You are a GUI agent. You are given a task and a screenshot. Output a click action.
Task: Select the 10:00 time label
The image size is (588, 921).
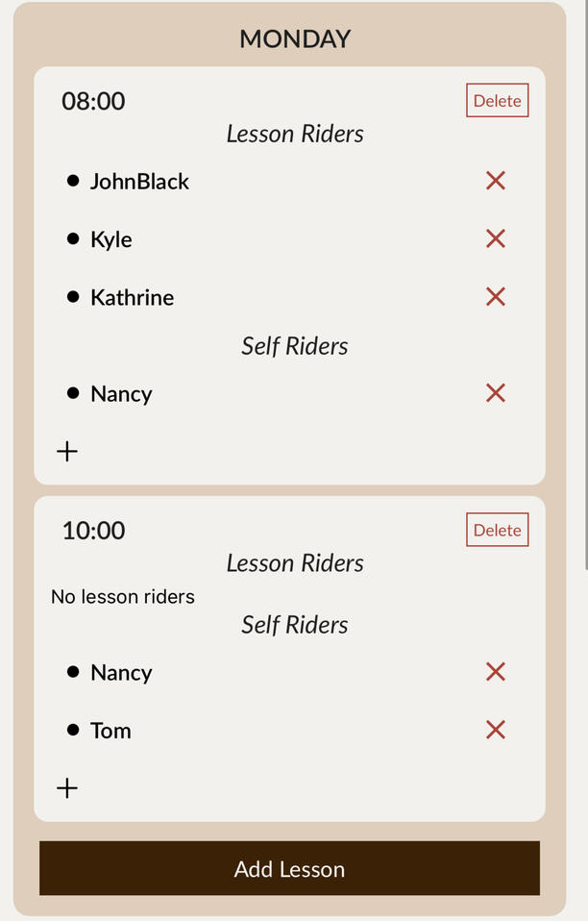tap(92, 530)
